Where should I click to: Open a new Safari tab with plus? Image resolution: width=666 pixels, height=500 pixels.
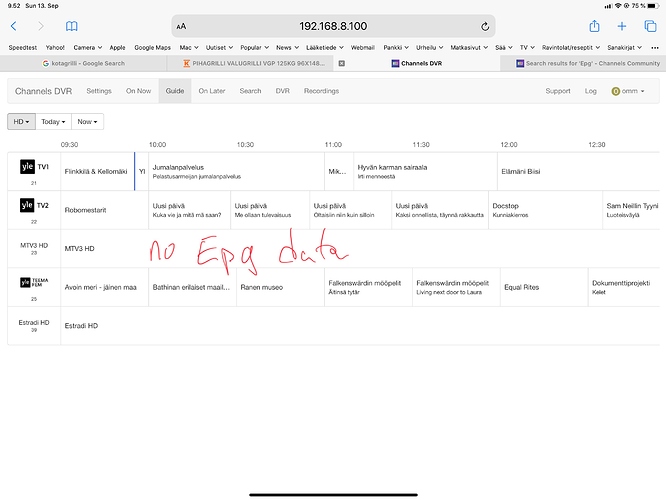pos(621,26)
